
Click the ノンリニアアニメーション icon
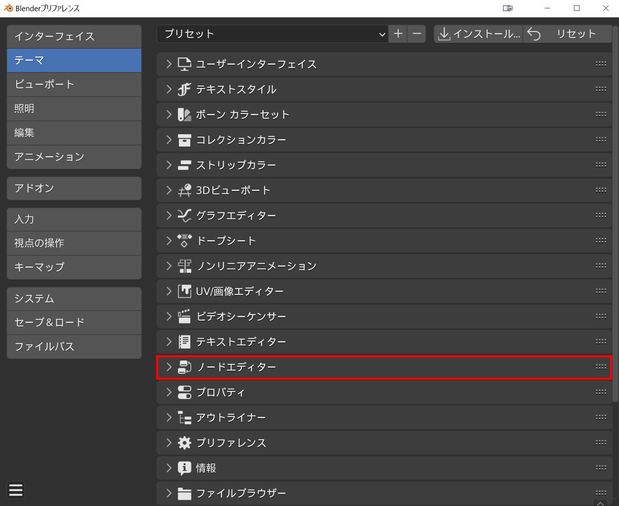pos(184,266)
